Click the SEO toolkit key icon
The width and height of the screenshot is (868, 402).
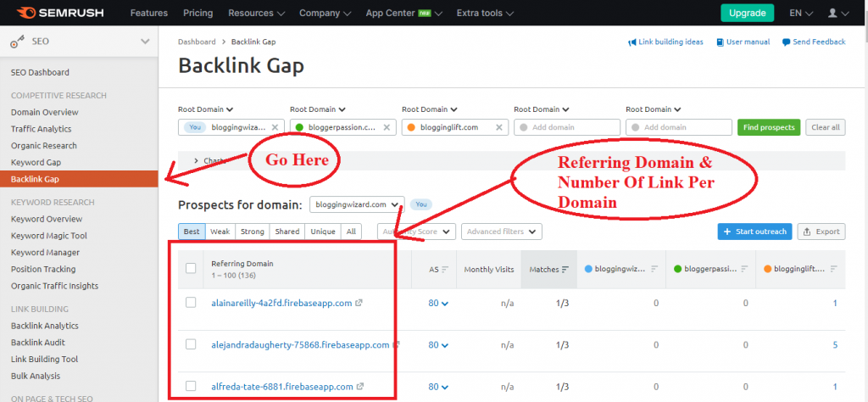pyautogui.click(x=17, y=42)
